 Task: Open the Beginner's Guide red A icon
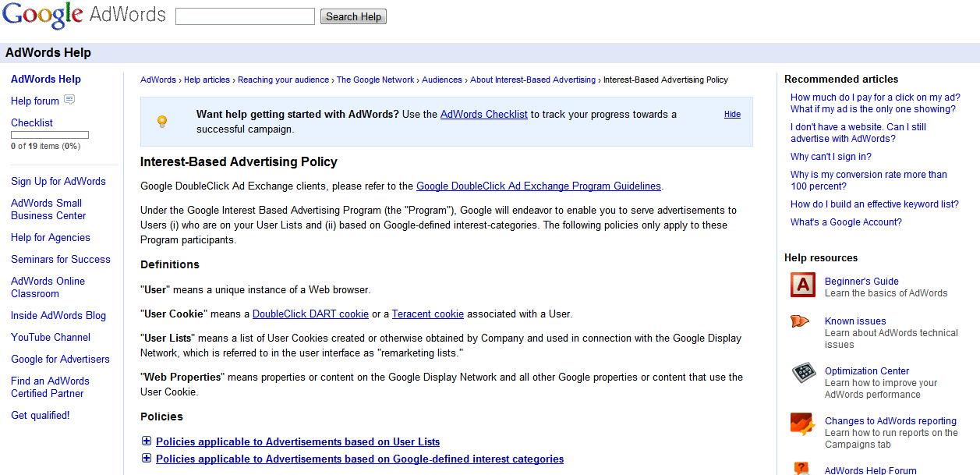[x=802, y=285]
